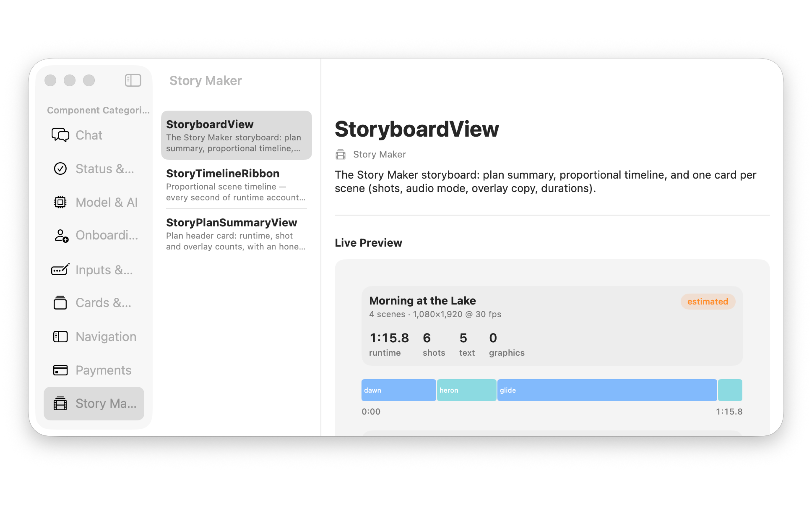Image resolution: width=812 pixels, height=508 pixels.
Task: Click the film icon beside Story Maker subtitle
Action: tap(341, 155)
